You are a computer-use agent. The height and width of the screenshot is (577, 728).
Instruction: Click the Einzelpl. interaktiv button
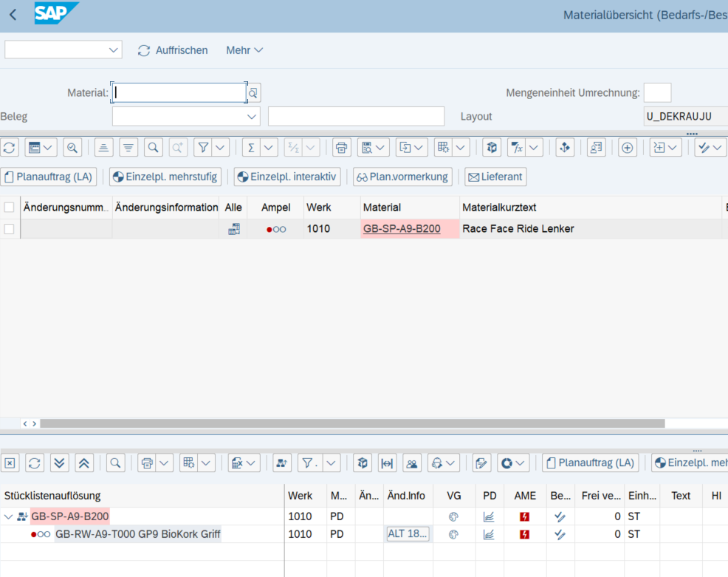tap(286, 177)
